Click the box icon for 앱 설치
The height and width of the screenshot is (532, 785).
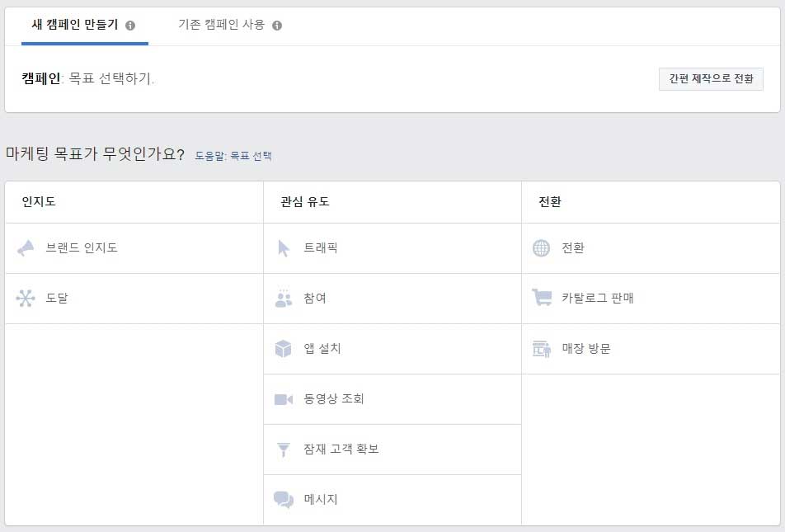(x=284, y=349)
